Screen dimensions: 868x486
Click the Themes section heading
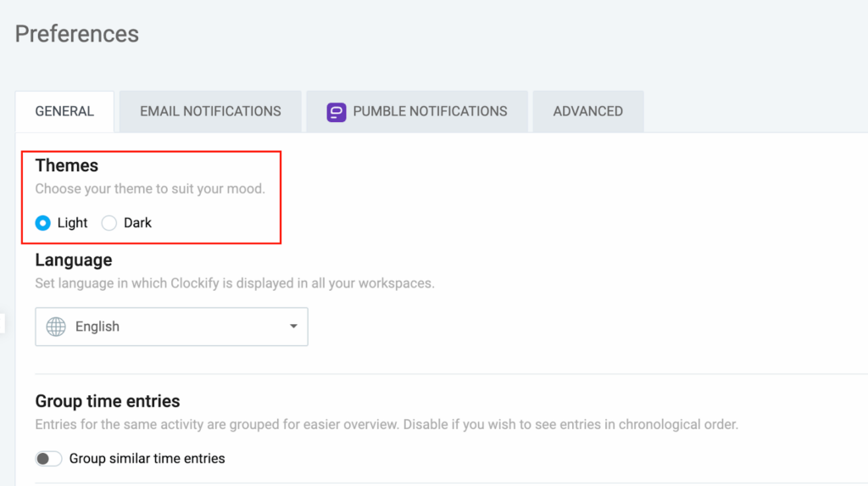(x=67, y=165)
